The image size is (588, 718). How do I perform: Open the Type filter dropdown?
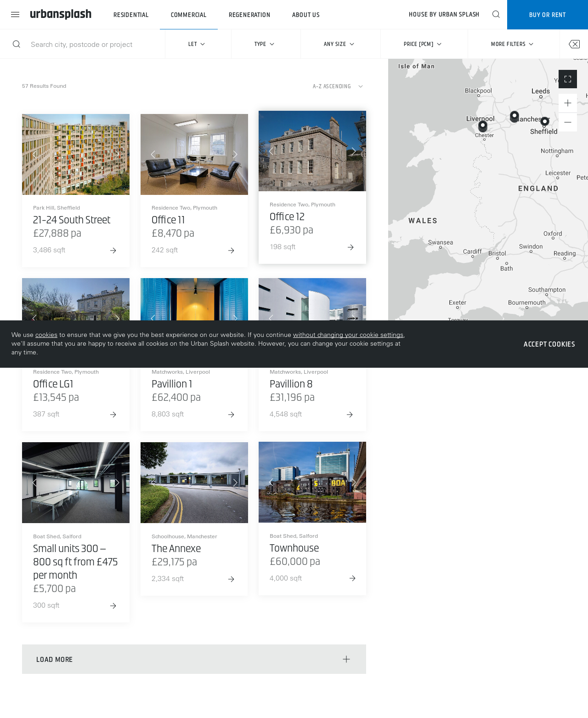265,44
